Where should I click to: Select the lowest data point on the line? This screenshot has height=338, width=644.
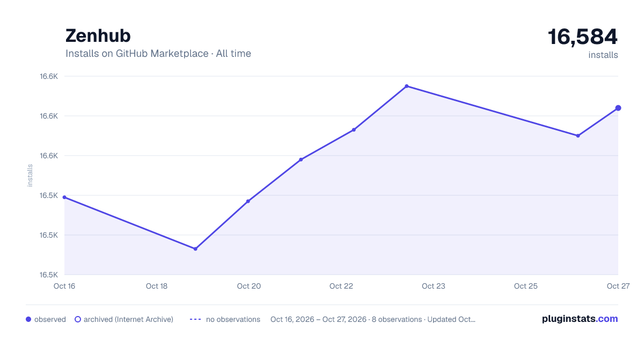(x=195, y=249)
